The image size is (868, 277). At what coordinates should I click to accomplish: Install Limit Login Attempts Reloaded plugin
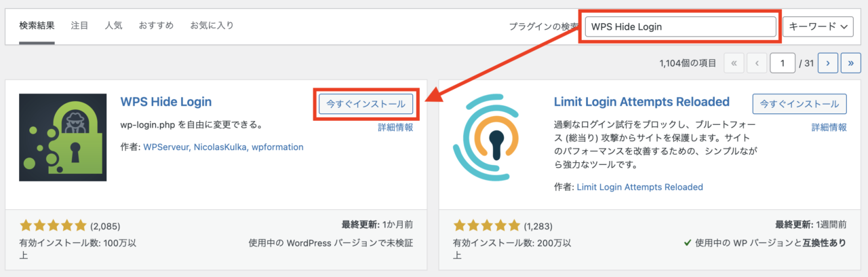(800, 104)
